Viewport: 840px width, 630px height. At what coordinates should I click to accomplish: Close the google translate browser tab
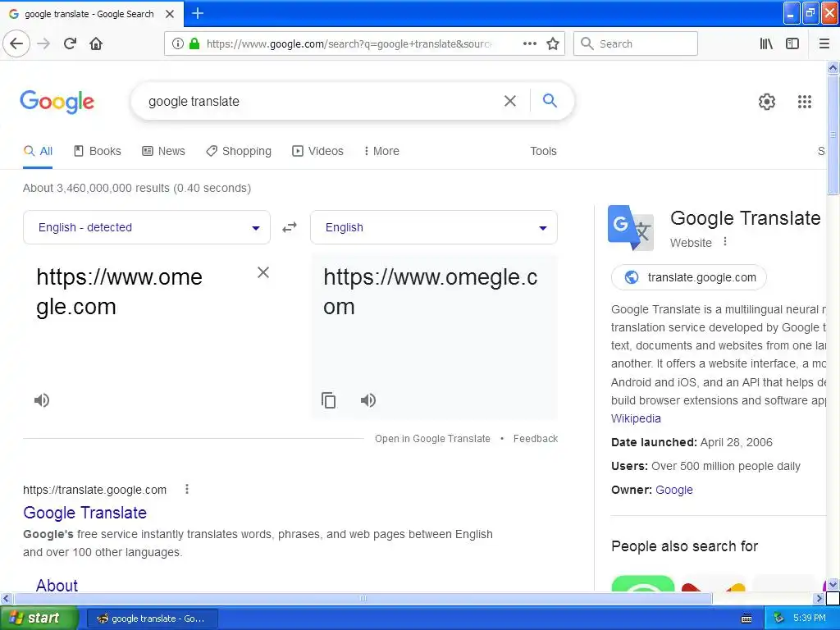[170, 14]
